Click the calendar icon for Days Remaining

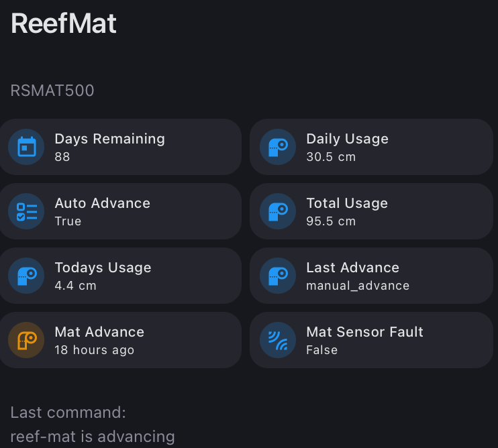pos(26,147)
